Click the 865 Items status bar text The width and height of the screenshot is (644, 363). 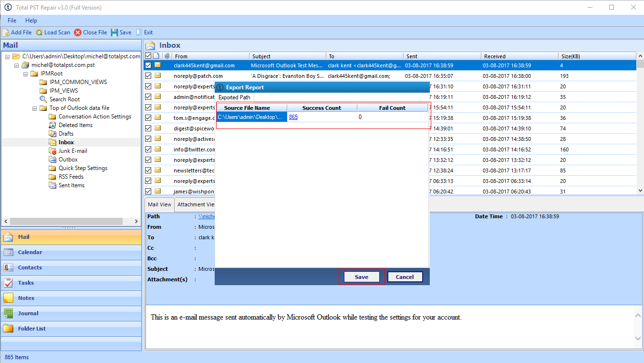tap(17, 357)
